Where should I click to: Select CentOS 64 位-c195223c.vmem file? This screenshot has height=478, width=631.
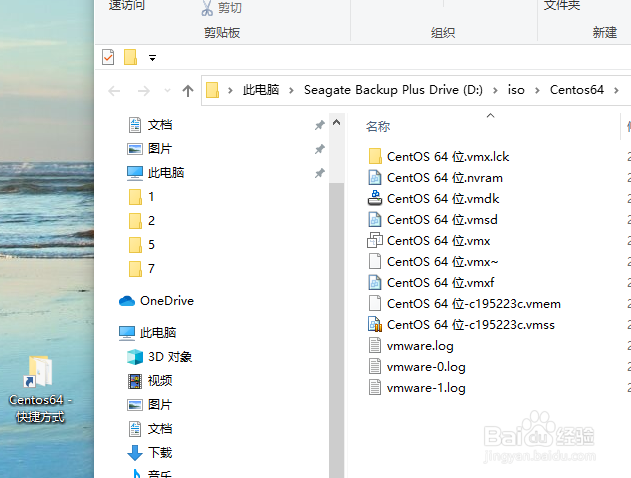[465, 304]
